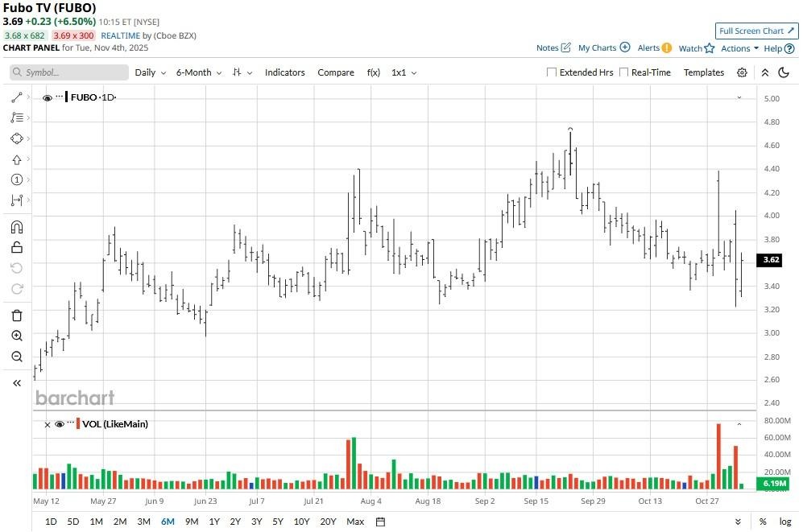The image size is (803, 532).
Task: Toggle percent scale button
Action: pyautogui.click(x=763, y=522)
